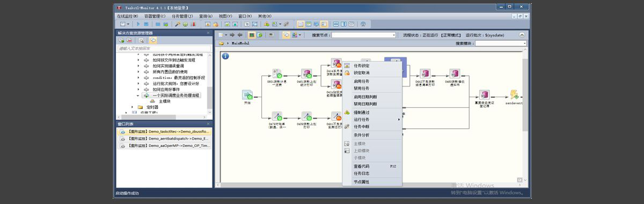Screen dimensions: 644x204
Task: Click the sendevent node icon
Action: 514,94
